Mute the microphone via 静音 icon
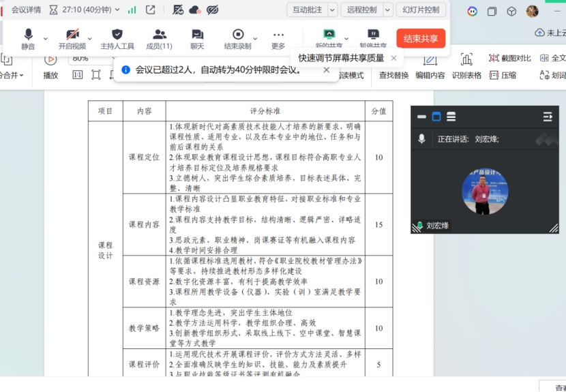The height and width of the screenshot is (392, 566). pos(28,35)
